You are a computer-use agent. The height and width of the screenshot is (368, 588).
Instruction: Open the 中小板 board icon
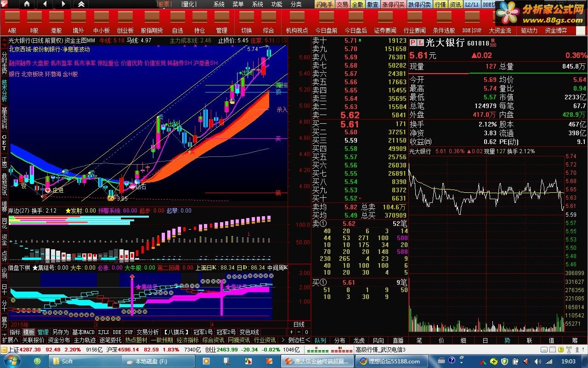coord(101,22)
